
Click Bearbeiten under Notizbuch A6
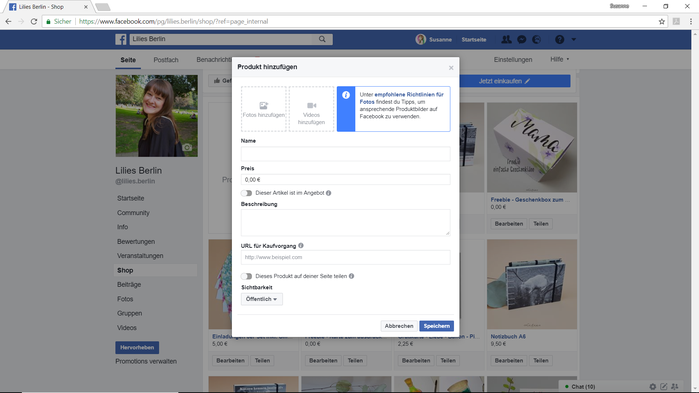pos(509,360)
